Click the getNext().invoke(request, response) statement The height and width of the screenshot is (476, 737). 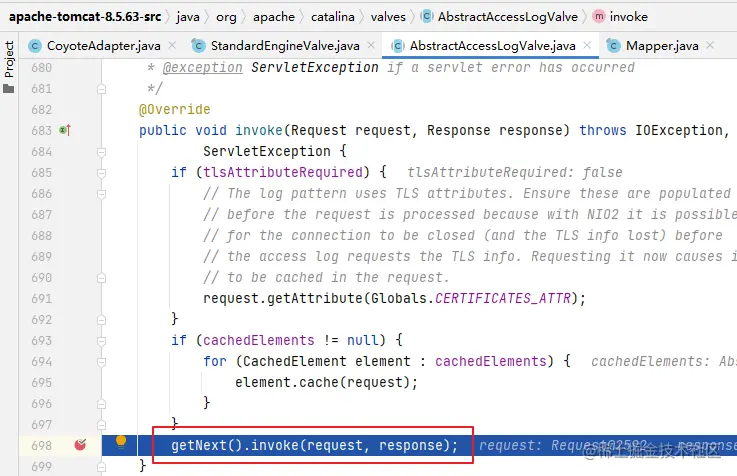click(x=314, y=445)
